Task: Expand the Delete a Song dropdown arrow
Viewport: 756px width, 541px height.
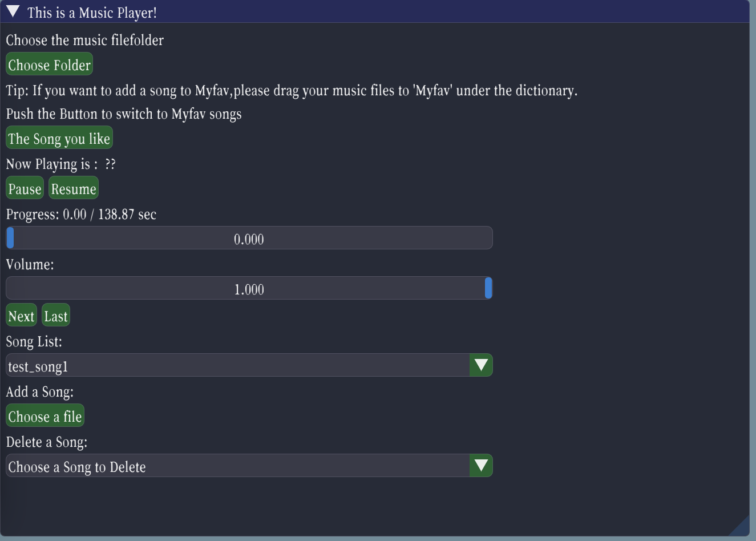Action: tap(481, 466)
